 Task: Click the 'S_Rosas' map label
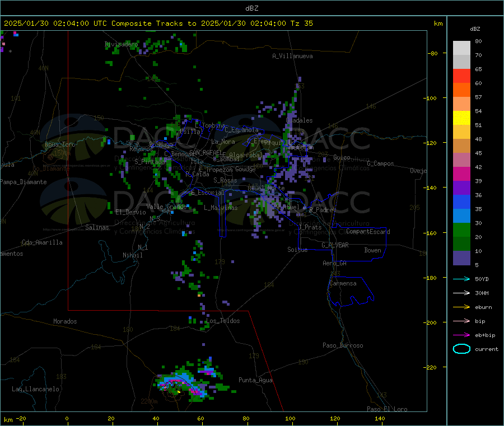point(225,180)
